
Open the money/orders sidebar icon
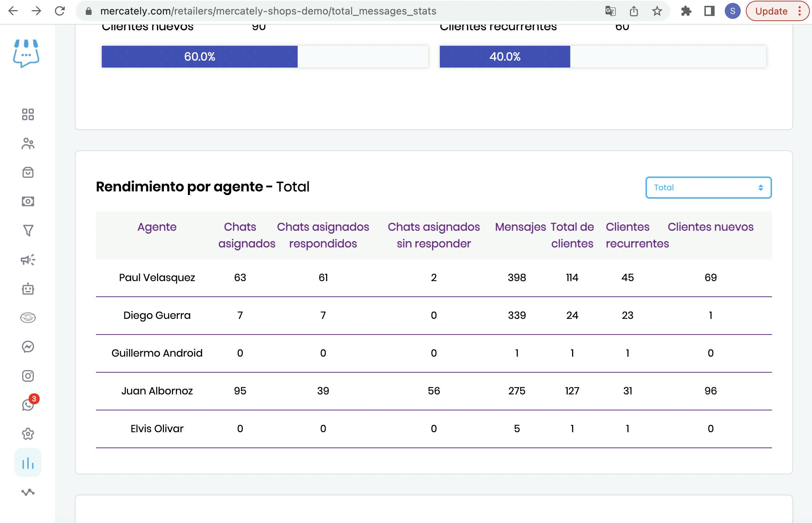pos(28,202)
